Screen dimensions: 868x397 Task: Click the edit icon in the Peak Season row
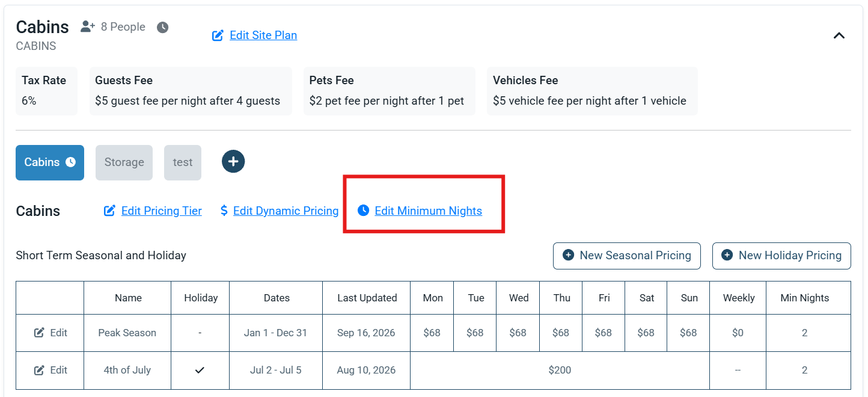coord(39,333)
